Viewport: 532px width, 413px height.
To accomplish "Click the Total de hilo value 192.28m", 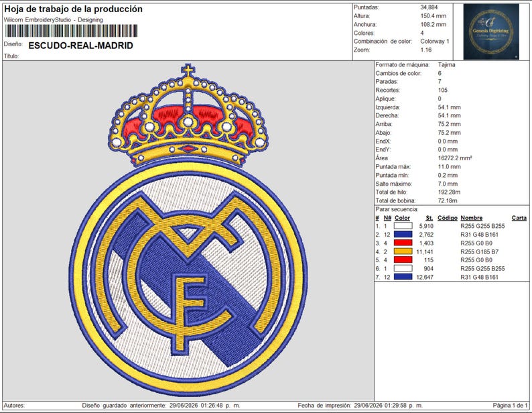I will pos(449,192).
